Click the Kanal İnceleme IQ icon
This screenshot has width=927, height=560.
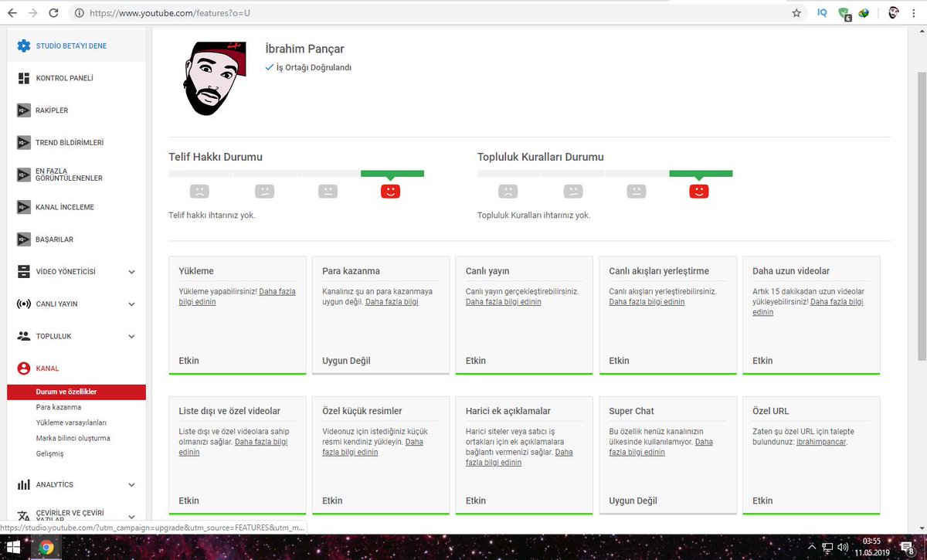tap(23, 207)
